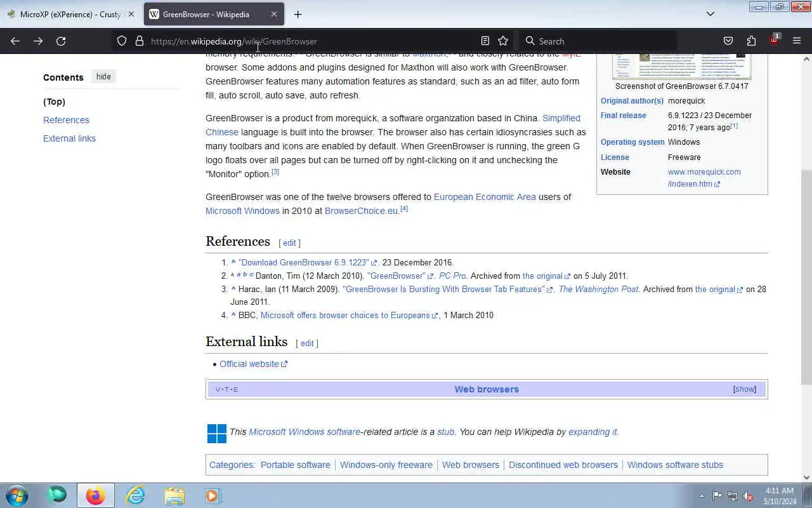Open PC Pro link
Image resolution: width=812 pixels, height=508 pixels.
pos(452,276)
